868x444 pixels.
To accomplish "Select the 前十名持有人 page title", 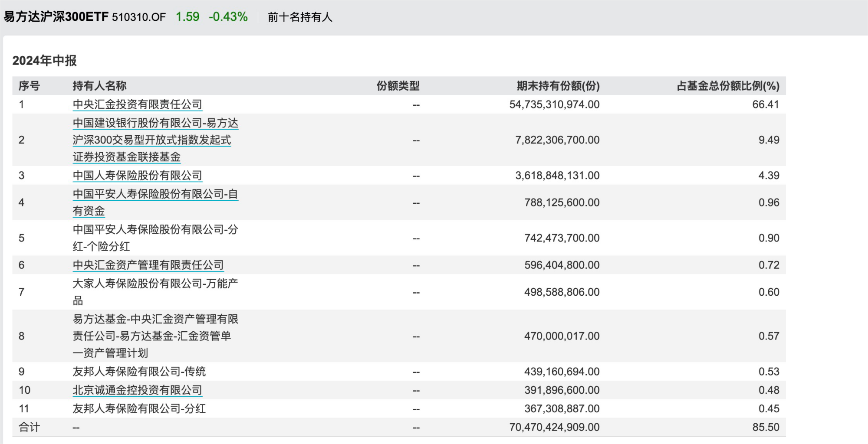I will click(x=300, y=17).
